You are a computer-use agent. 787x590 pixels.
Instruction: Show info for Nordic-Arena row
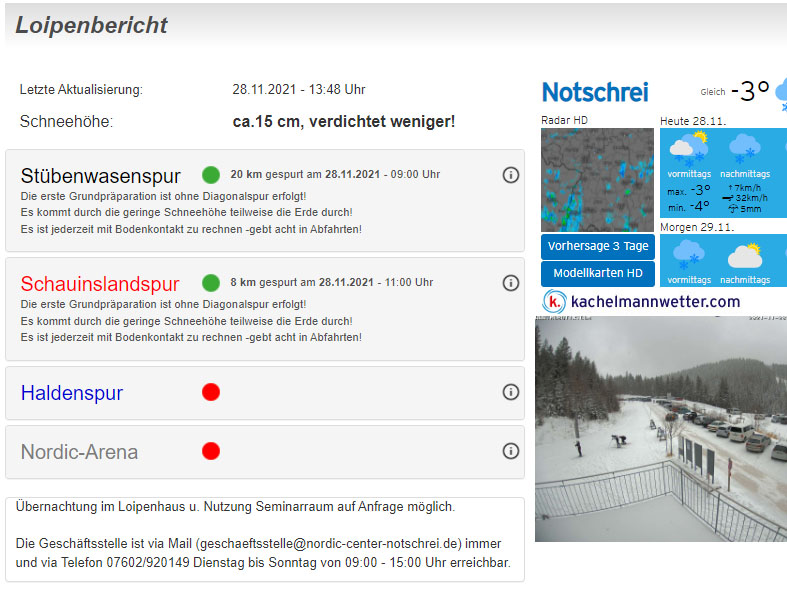point(510,451)
